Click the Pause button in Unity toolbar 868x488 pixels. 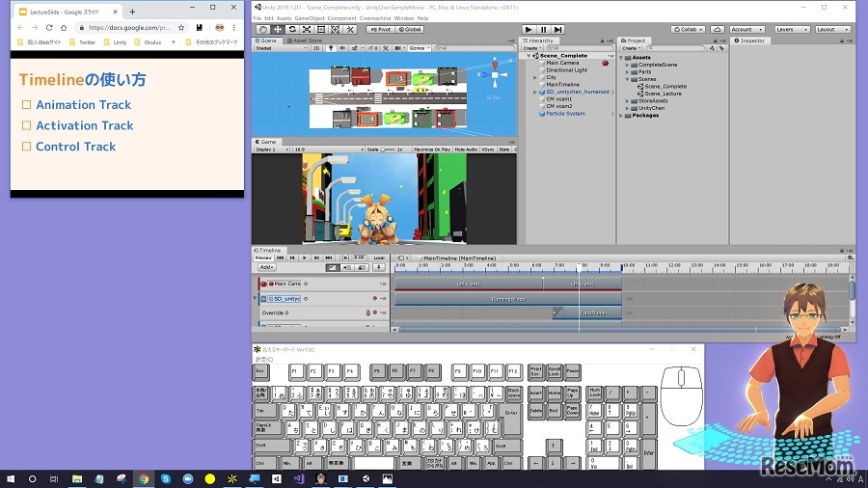tap(544, 30)
